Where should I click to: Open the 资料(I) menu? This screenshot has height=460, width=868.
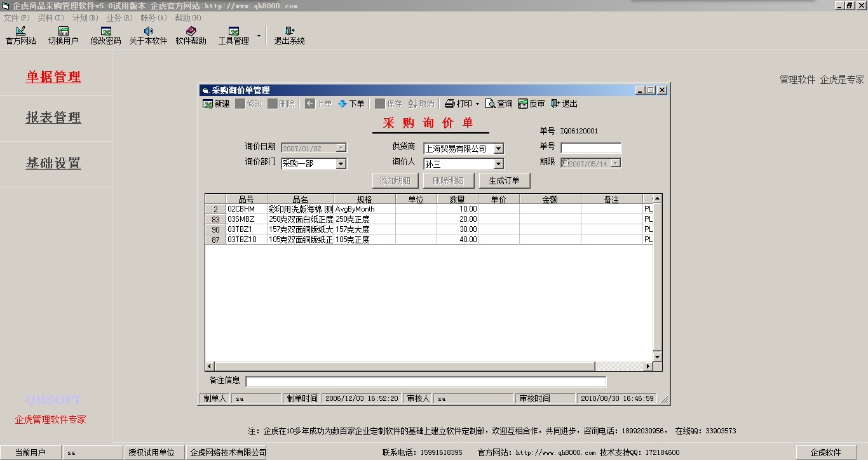51,18
